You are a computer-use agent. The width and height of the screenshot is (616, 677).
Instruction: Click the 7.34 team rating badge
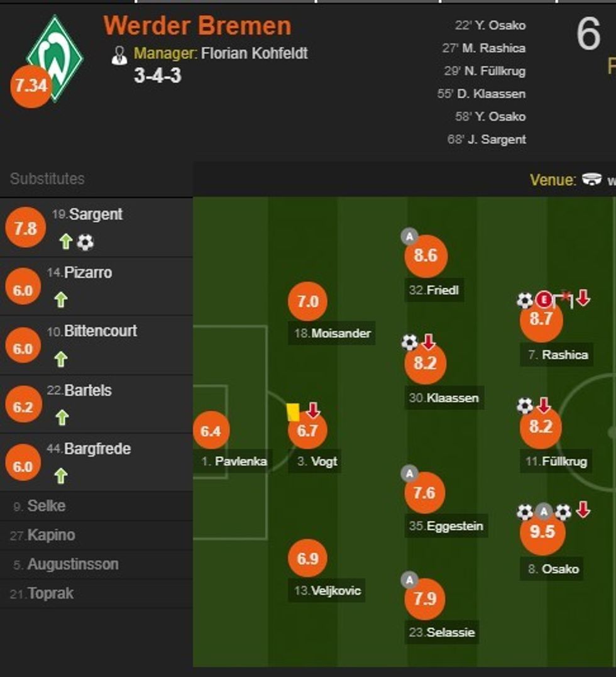30,86
